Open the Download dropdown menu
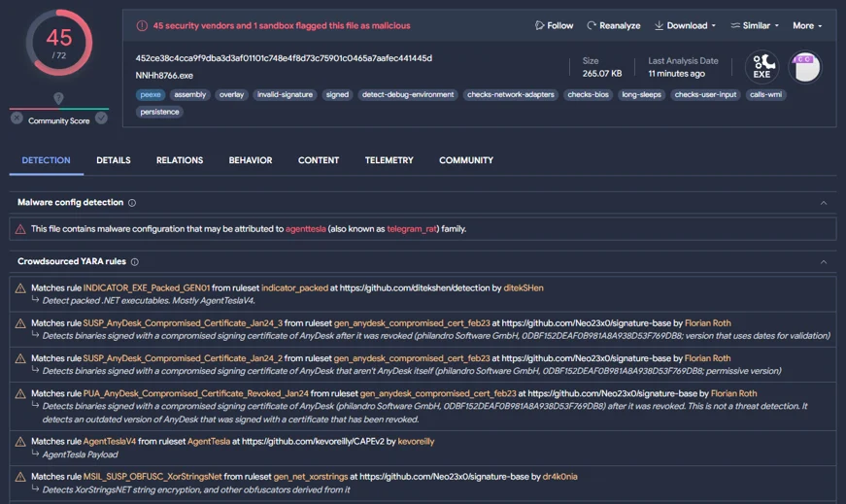Image resolution: width=846 pixels, height=504 pixels. coord(685,25)
